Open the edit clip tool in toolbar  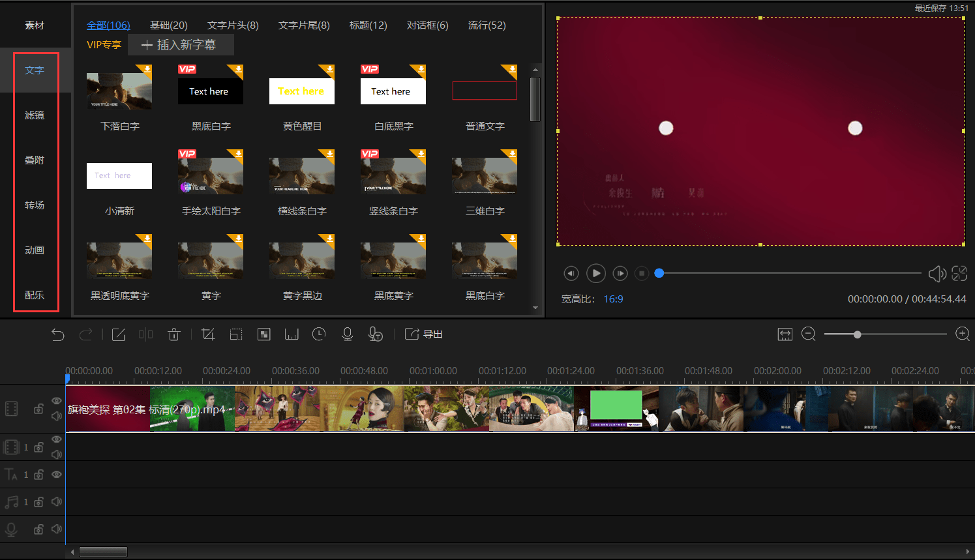point(119,334)
